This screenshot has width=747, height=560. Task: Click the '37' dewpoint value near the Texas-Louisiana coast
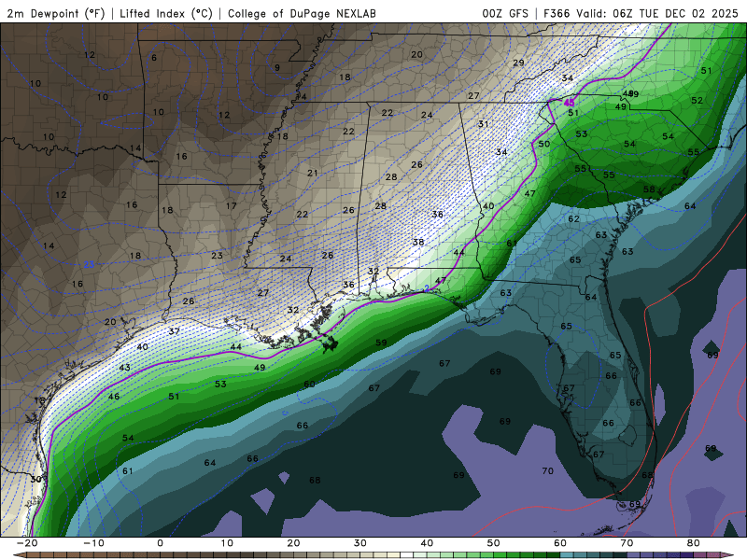point(175,331)
